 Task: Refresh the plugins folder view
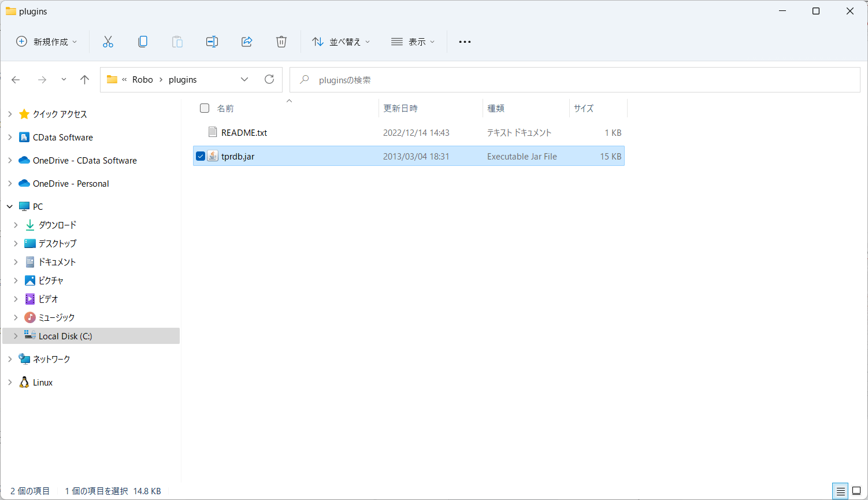coord(269,80)
